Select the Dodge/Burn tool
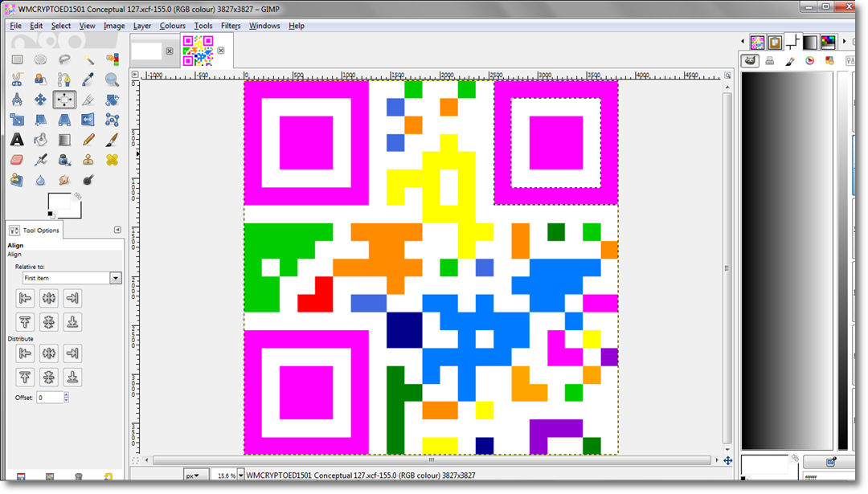The image size is (868, 494). pos(88,180)
